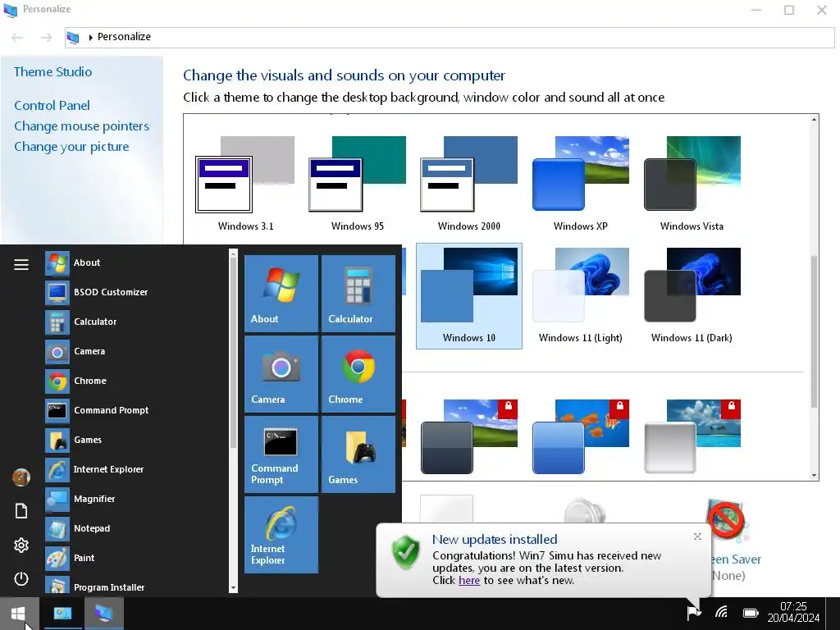Image resolution: width=840 pixels, height=630 pixels.
Task: Open the Action Center flag icon
Action: pyautogui.click(x=694, y=612)
